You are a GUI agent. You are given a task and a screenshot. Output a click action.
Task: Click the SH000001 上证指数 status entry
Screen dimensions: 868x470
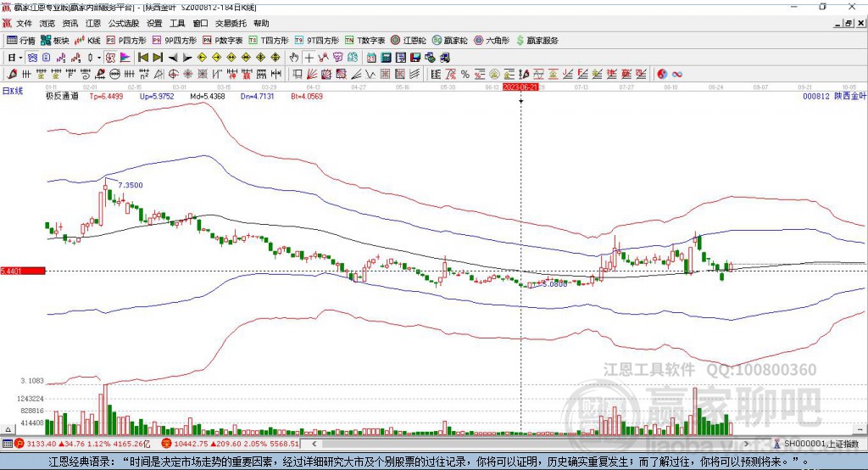tap(816, 444)
